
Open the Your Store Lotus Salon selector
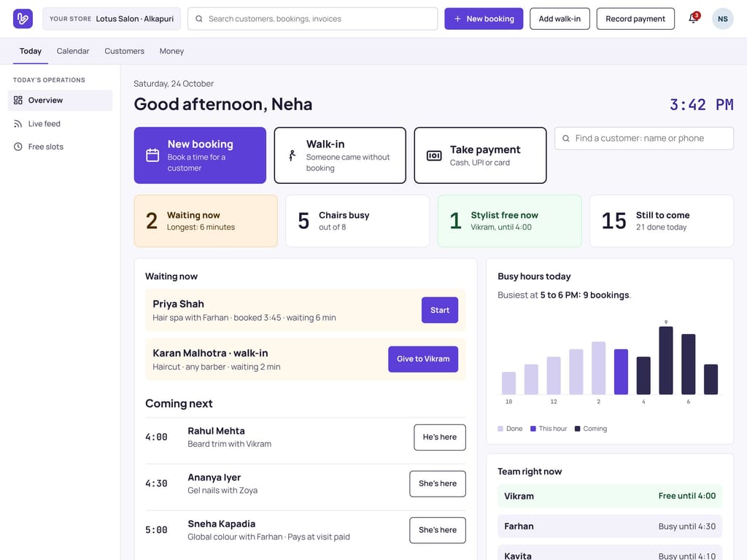click(x=112, y=18)
